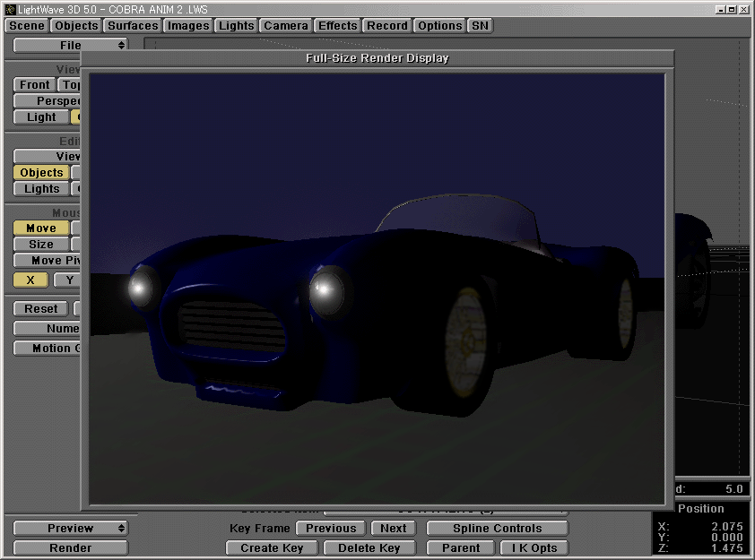Open the Camera menu

tap(285, 25)
